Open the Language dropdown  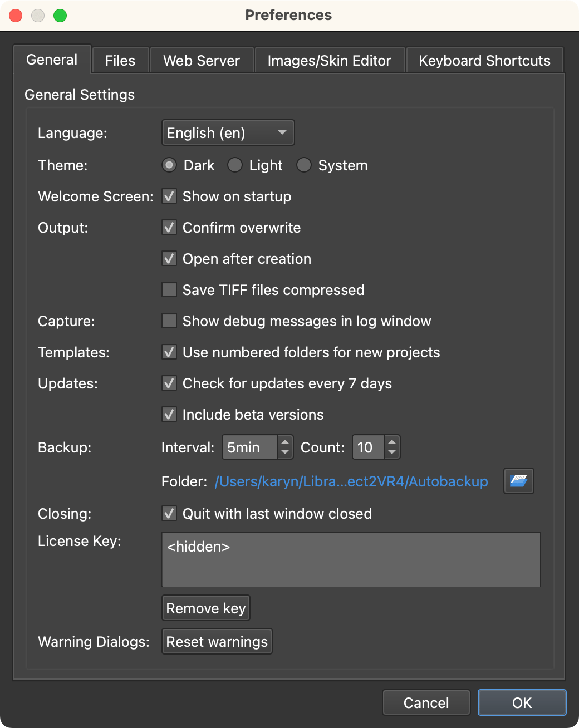click(228, 133)
